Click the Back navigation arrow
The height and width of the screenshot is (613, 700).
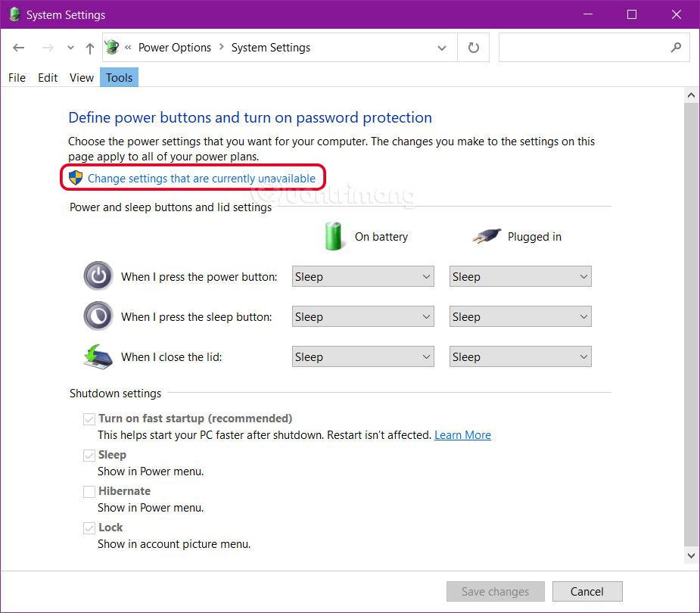point(19,48)
